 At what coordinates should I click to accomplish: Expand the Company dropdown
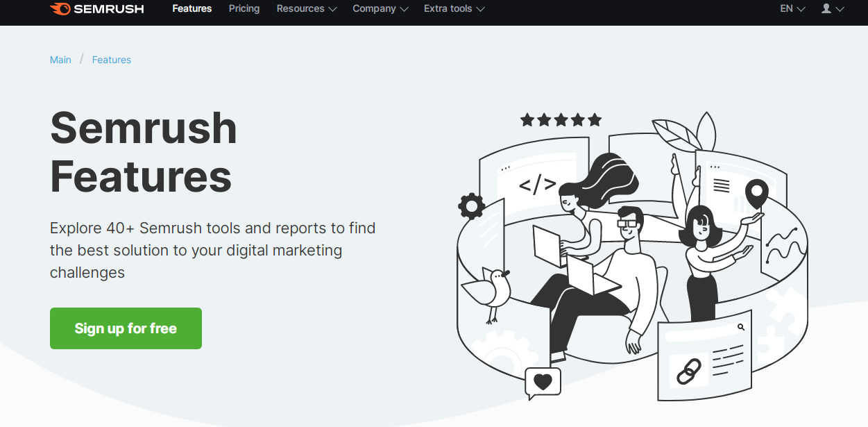point(381,9)
